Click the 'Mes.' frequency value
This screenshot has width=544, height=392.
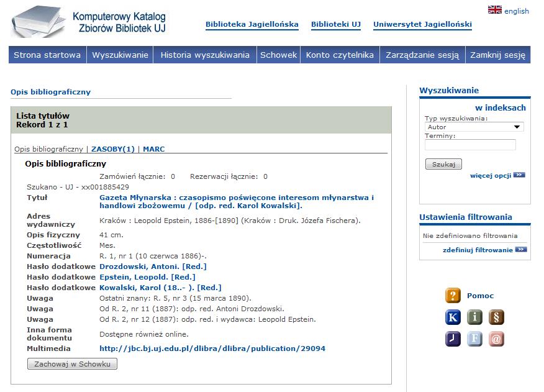coord(107,245)
